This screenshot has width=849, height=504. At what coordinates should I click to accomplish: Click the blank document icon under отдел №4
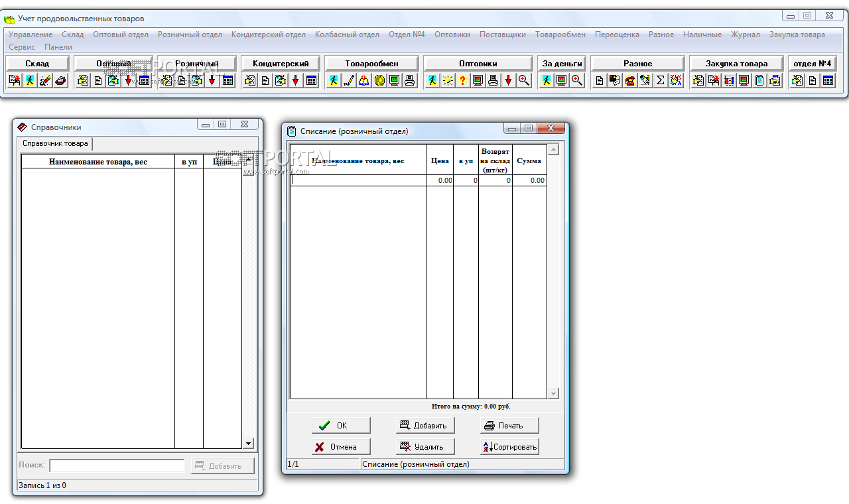click(813, 80)
